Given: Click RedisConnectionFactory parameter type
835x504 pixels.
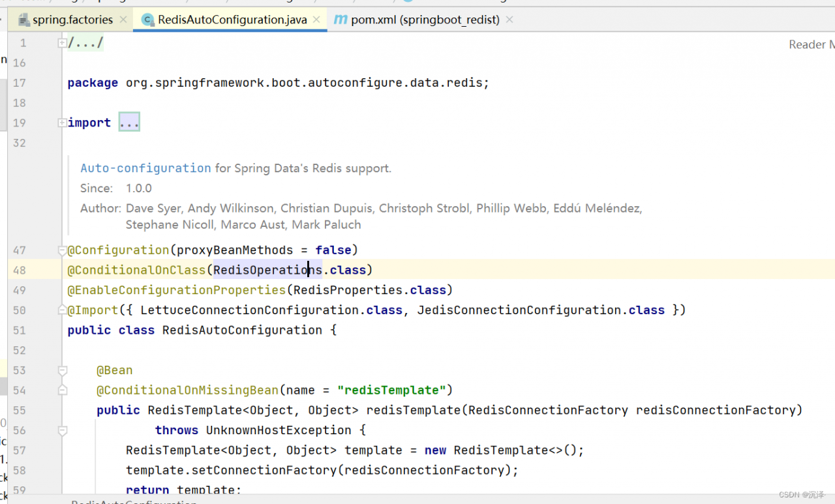Looking at the screenshot, I should (548, 410).
